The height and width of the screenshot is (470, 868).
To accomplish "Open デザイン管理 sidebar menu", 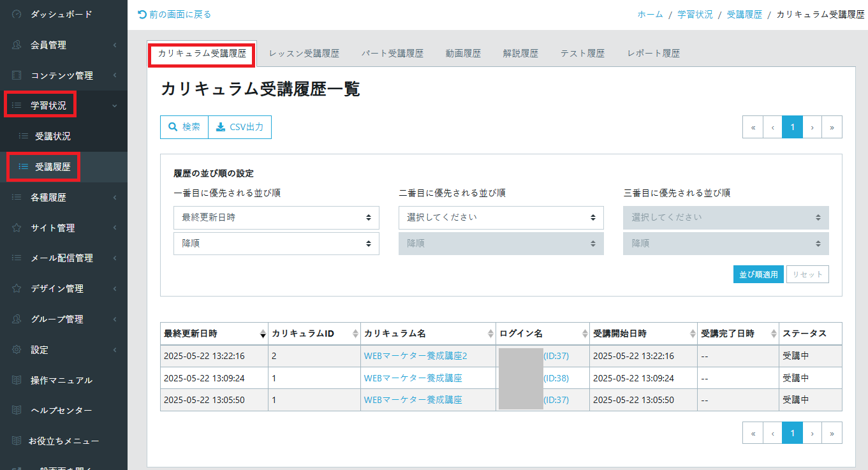I will point(64,288).
